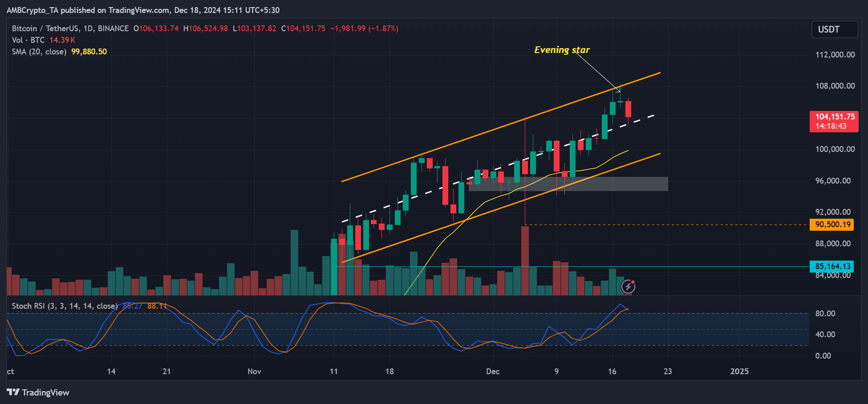
Task: Click the orange 90,500.19 price label
Action: pyautogui.click(x=831, y=224)
